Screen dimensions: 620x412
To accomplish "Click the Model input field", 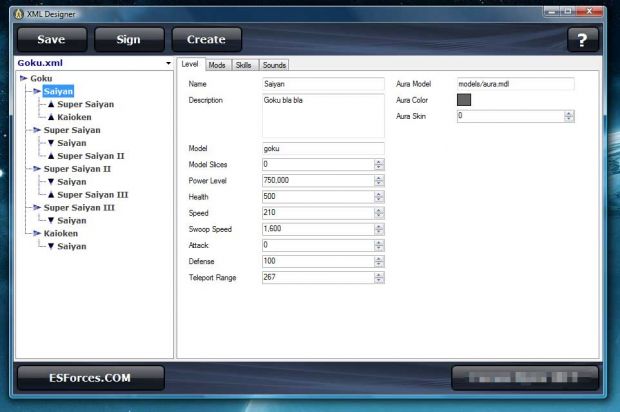I will [323, 148].
